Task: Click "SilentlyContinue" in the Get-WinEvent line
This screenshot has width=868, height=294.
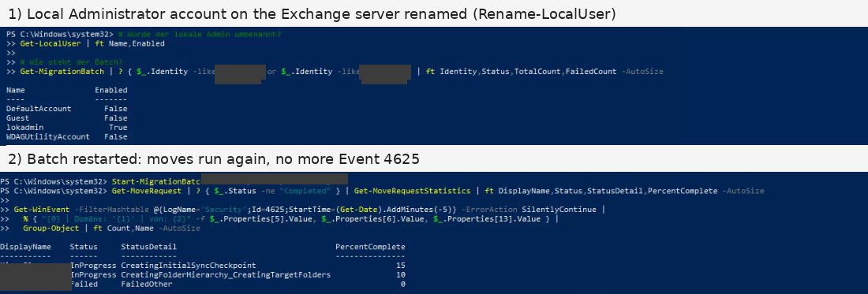Action: point(559,210)
